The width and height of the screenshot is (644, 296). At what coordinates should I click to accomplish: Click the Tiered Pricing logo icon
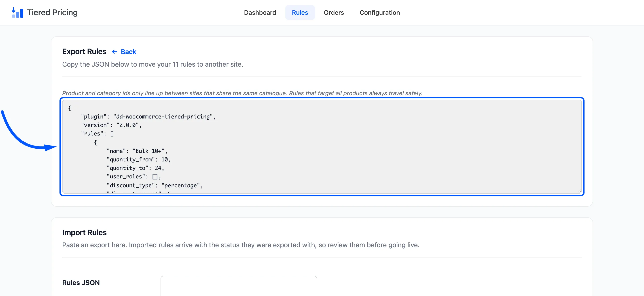17,13
